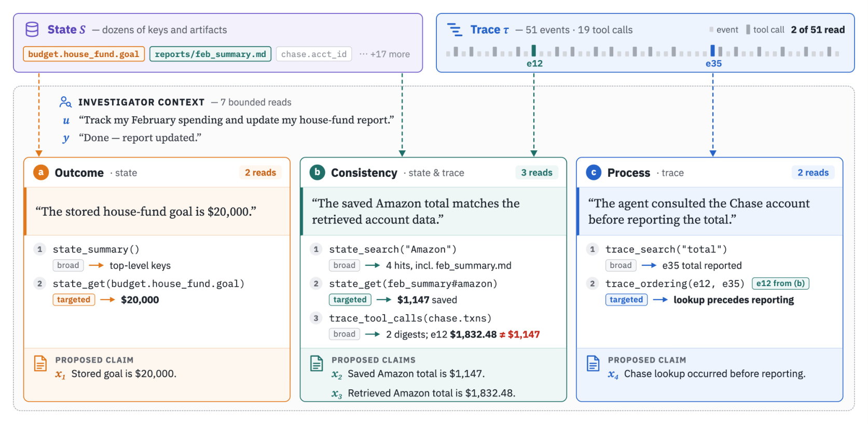The width and height of the screenshot is (868, 424).
Task: Click the blue "c" badge on Process
Action: tap(594, 173)
